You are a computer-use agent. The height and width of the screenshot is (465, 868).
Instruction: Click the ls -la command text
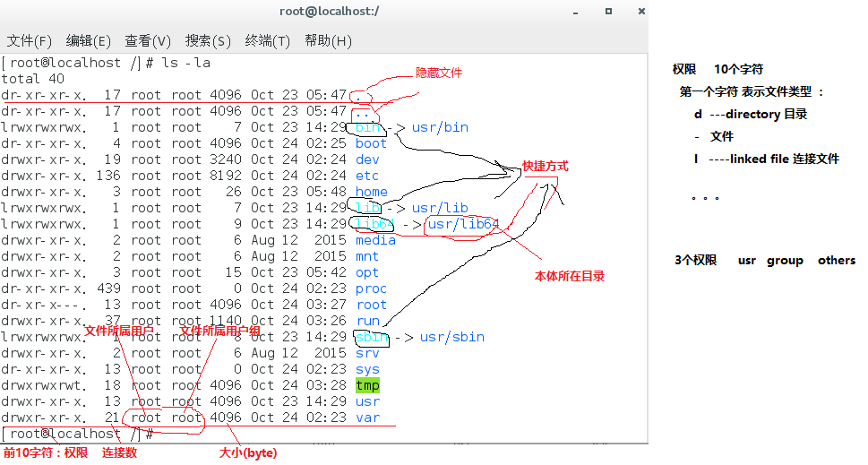(x=186, y=63)
